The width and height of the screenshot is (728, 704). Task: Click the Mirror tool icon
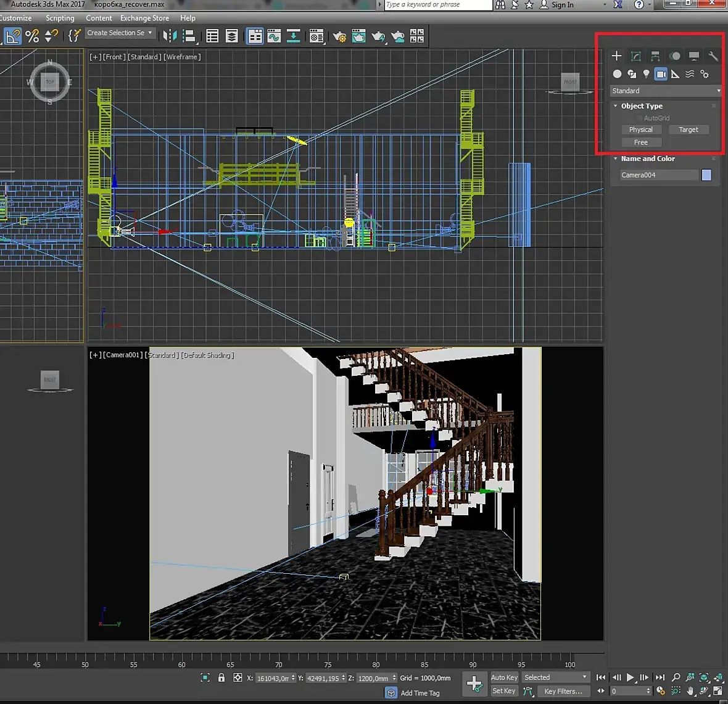click(170, 36)
